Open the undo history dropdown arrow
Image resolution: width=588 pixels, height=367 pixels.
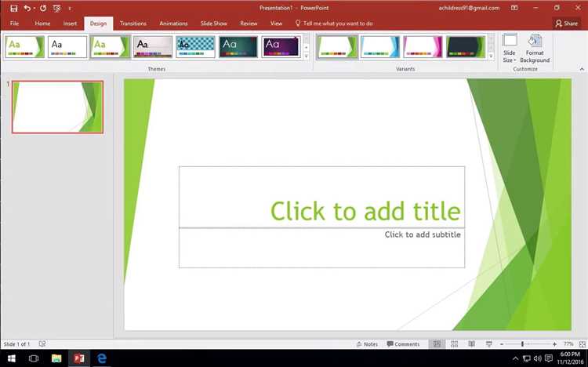coord(34,9)
